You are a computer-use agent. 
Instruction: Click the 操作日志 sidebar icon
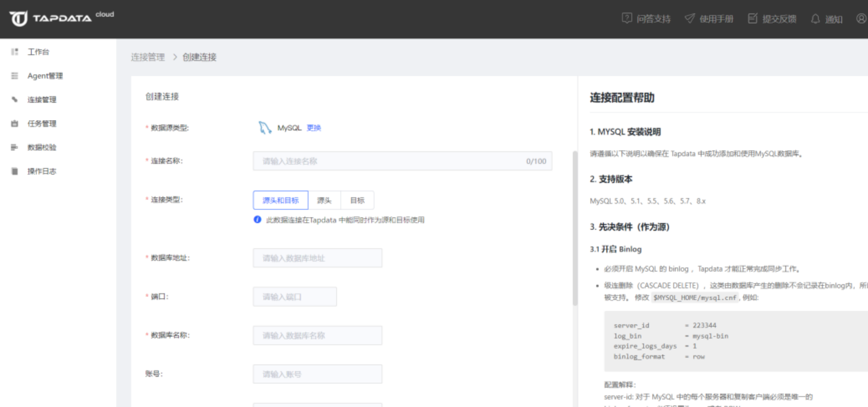15,171
